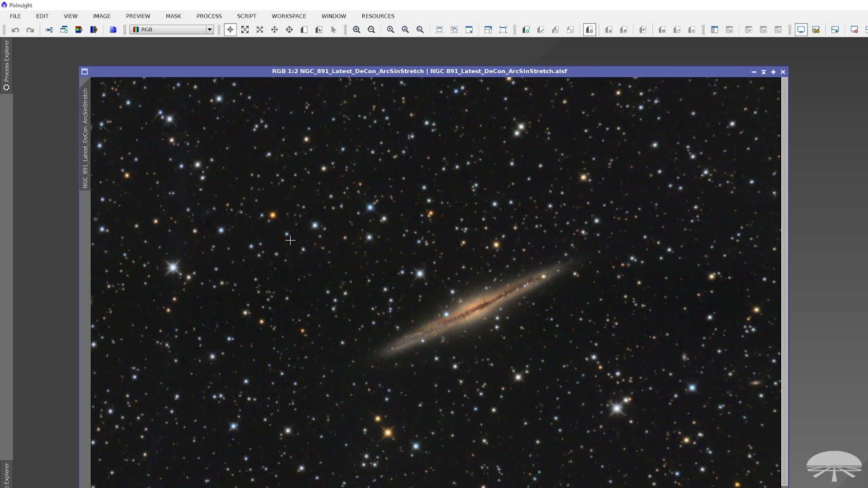The image size is (868, 488).
Task: Click the Process Explorer gear icon
Action: (x=7, y=87)
